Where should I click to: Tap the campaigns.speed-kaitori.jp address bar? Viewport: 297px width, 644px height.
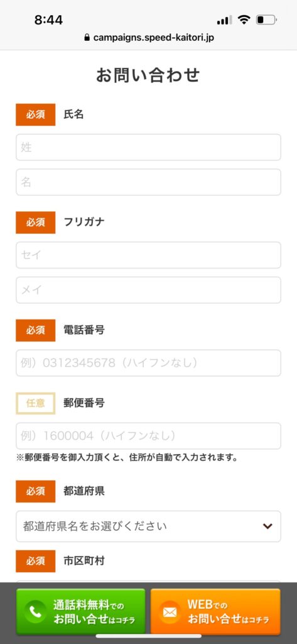tap(148, 37)
